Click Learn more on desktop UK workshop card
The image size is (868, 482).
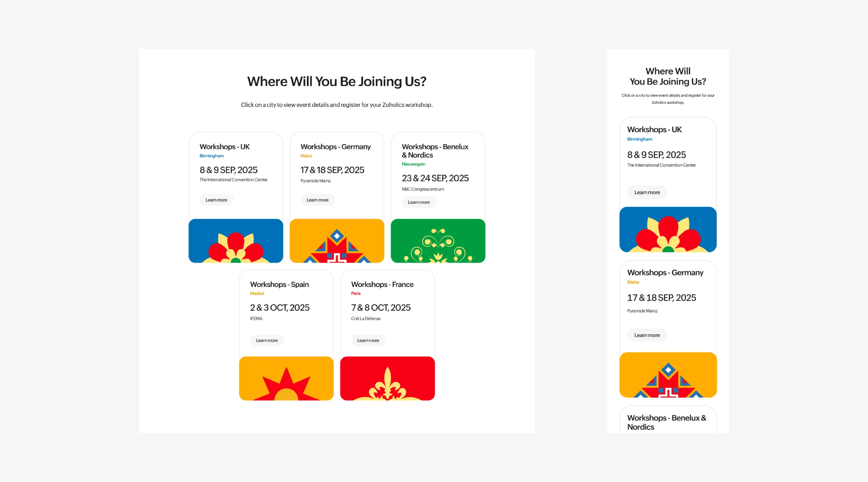click(216, 200)
